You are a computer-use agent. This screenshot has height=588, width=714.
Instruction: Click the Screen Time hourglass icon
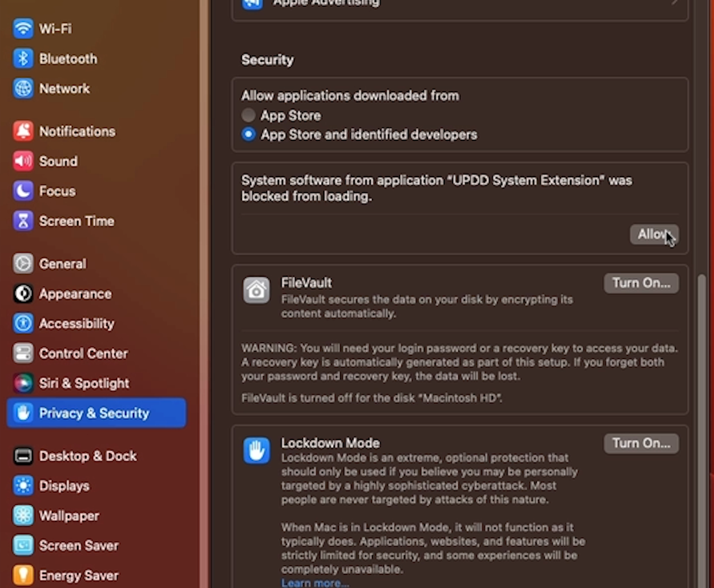tap(23, 221)
